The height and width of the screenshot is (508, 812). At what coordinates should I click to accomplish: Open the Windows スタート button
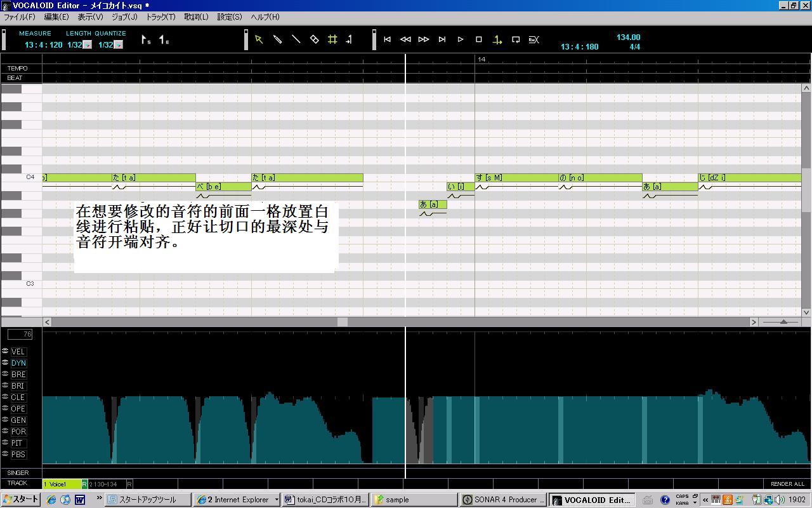20,500
